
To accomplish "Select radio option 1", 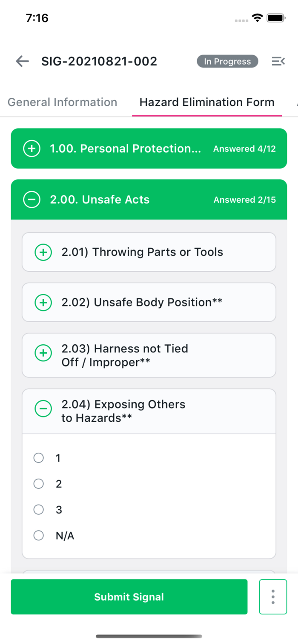I will point(39,458).
